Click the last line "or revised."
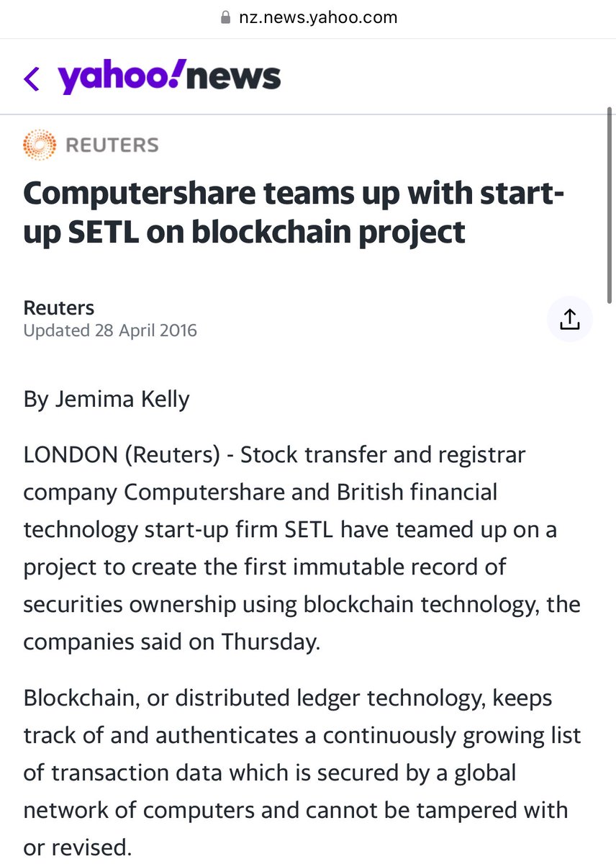Viewport: 616px width, 864px height. [x=78, y=847]
